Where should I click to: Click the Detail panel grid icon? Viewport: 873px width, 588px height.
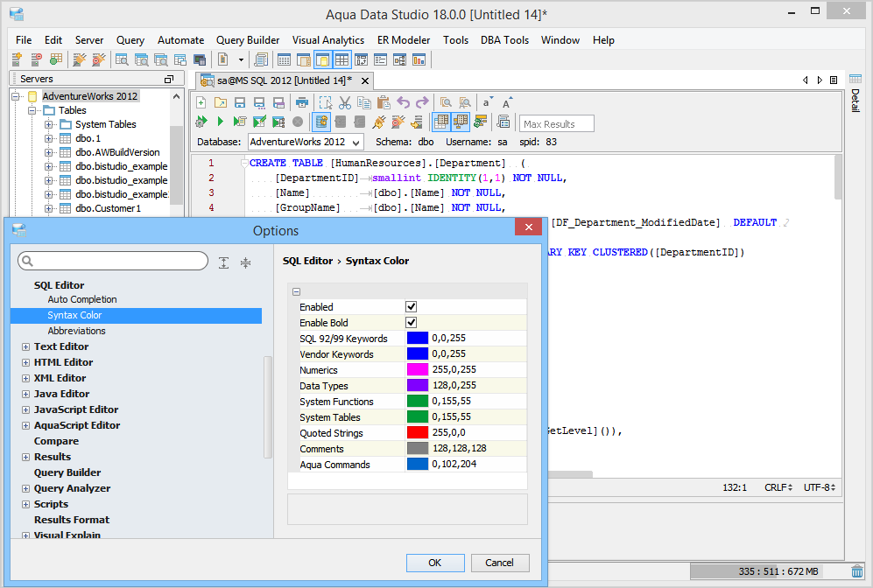855,79
